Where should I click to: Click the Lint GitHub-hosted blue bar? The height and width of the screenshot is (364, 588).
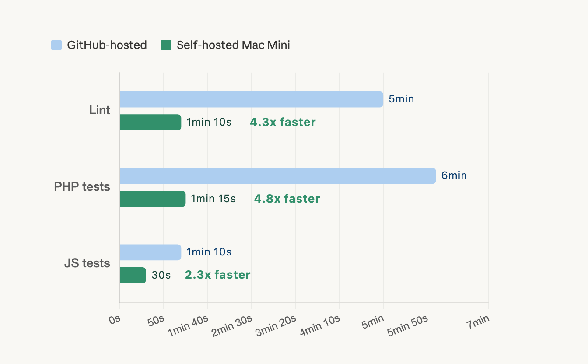(251, 99)
